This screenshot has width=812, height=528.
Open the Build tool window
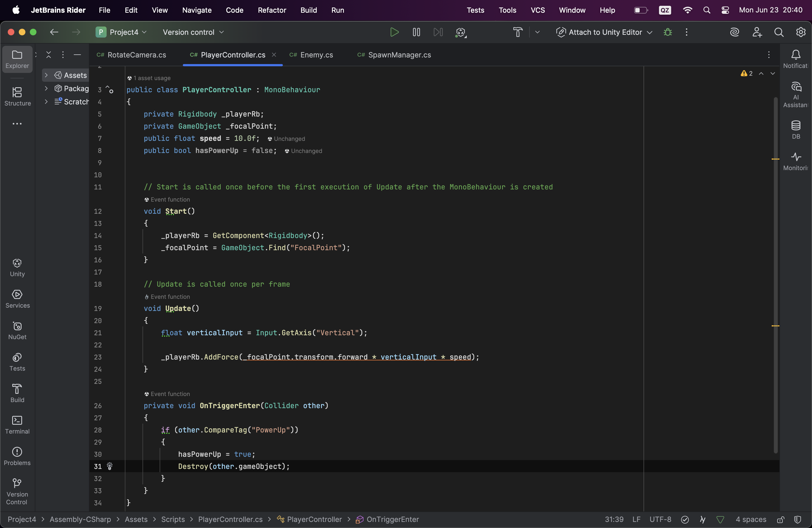pos(17,393)
